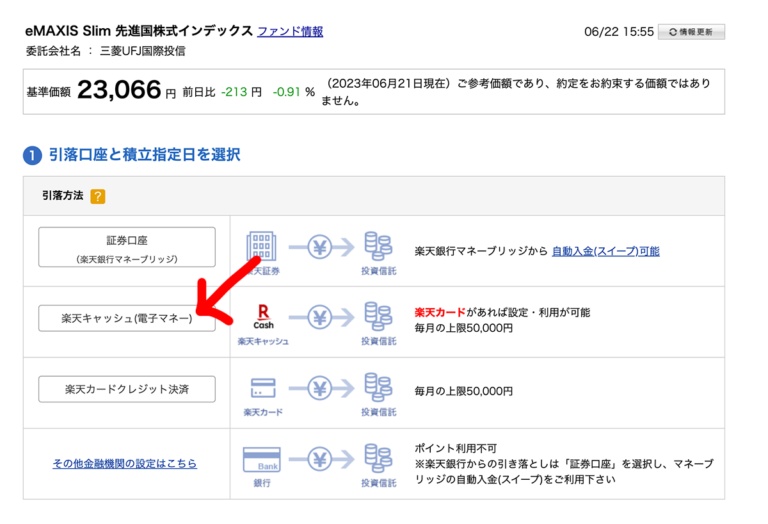768x524 pixels.
Task: Click the 楽天証券 building icon
Action: pyautogui.click(x=262, y=246)
